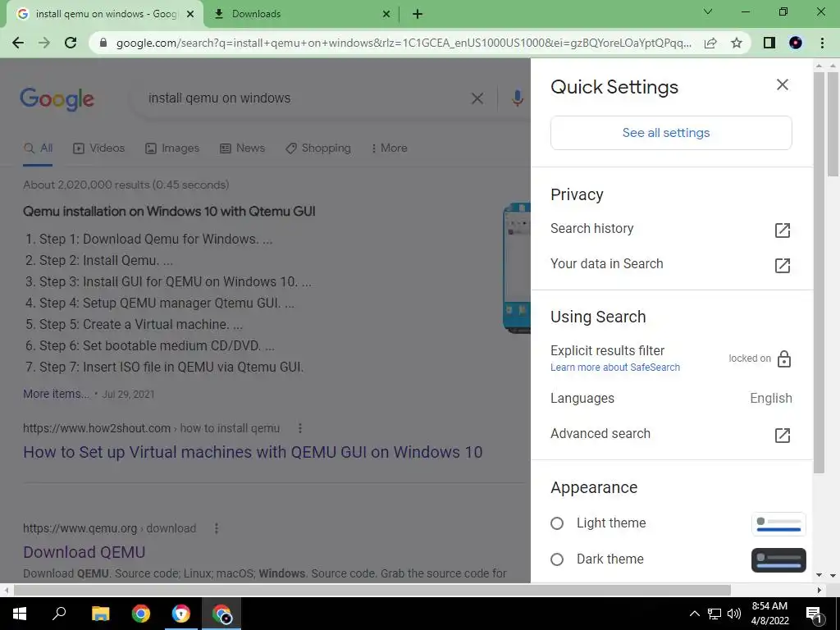
Task: Close the Downloads tab
Action: click(x=386, y=14)
